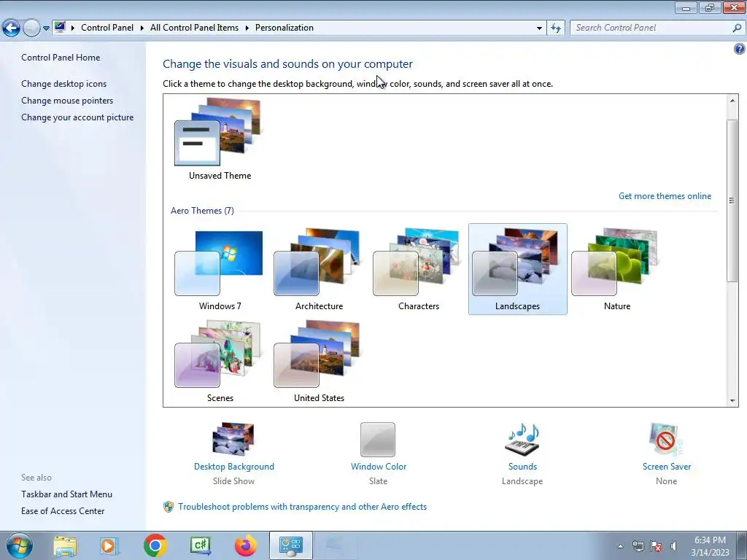Open recent pages dropdown arrow
Screen dimensions: 747x560
click(x=46, y=28)
